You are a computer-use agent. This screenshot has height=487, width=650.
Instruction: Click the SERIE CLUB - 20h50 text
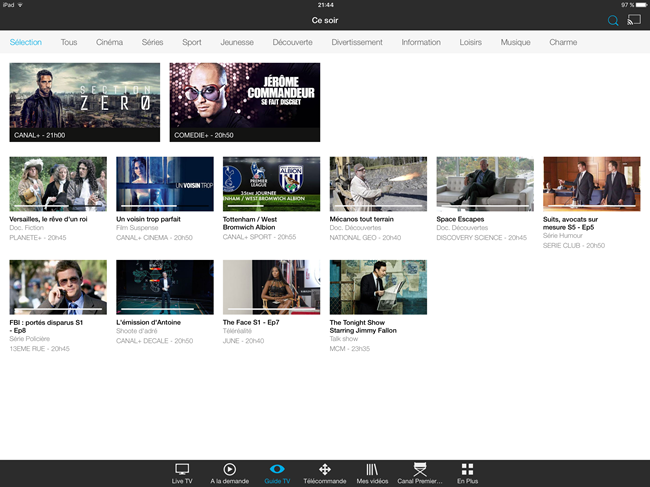(574, 246)
